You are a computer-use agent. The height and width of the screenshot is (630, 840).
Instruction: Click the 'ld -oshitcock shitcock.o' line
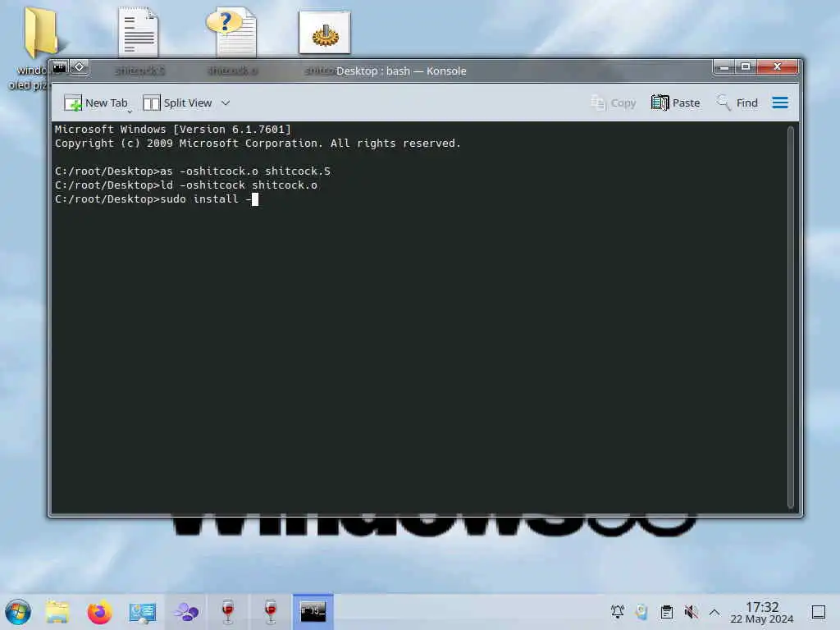pos(186,185)
